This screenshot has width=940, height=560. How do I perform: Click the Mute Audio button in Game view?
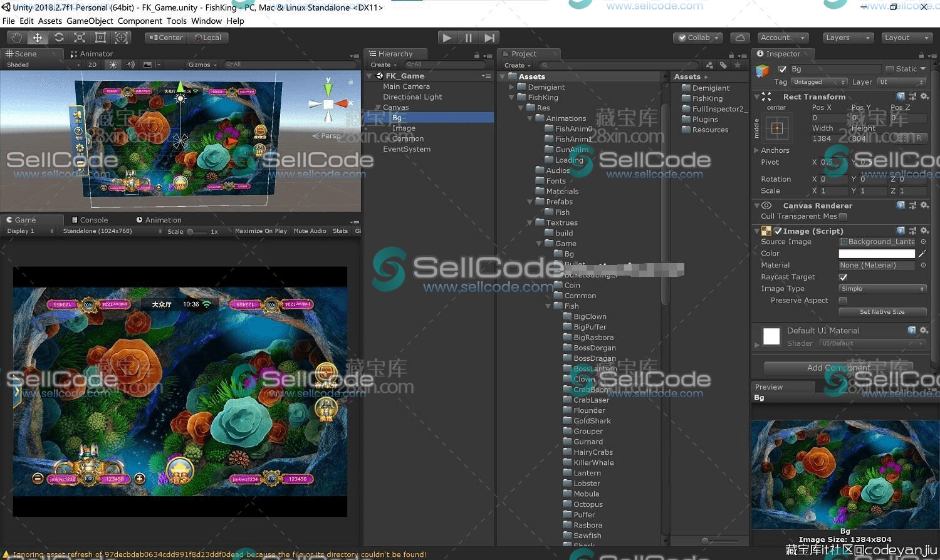[310, 231]
